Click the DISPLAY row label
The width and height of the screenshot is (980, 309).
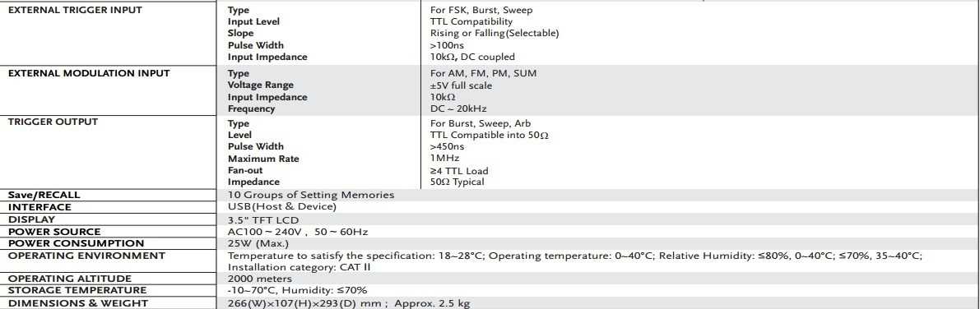(x=31, y=219)
